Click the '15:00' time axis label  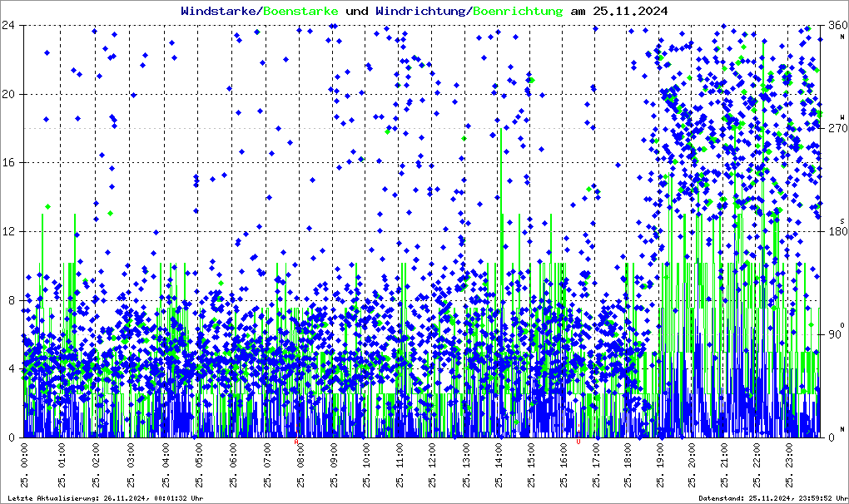pos(531,455)
